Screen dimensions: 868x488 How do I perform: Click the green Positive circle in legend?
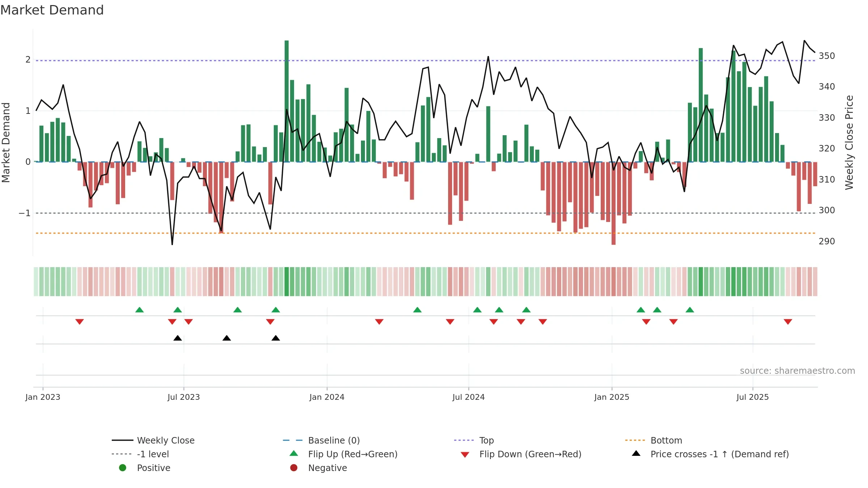pos(123,468)
